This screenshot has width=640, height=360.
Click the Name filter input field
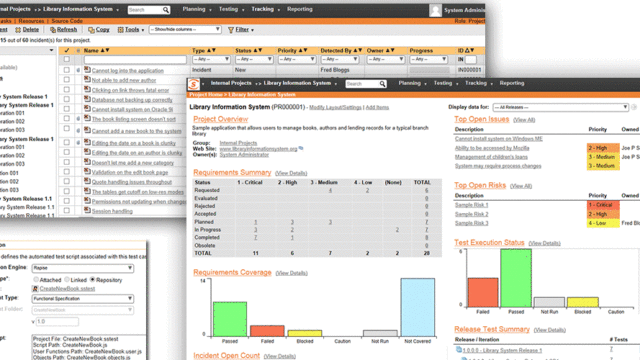click(x=135, y=60)
